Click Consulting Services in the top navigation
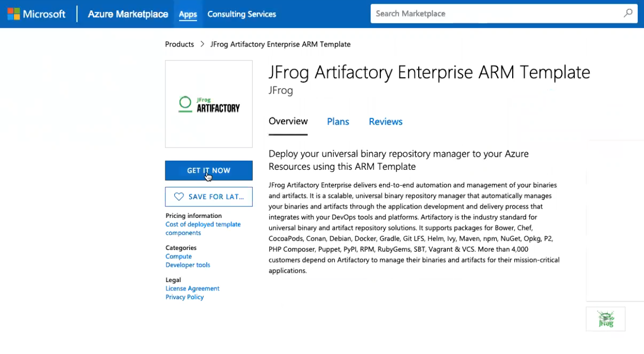This screenshot has width=644, height=354. pyautogui.click(x=241, y=14)
